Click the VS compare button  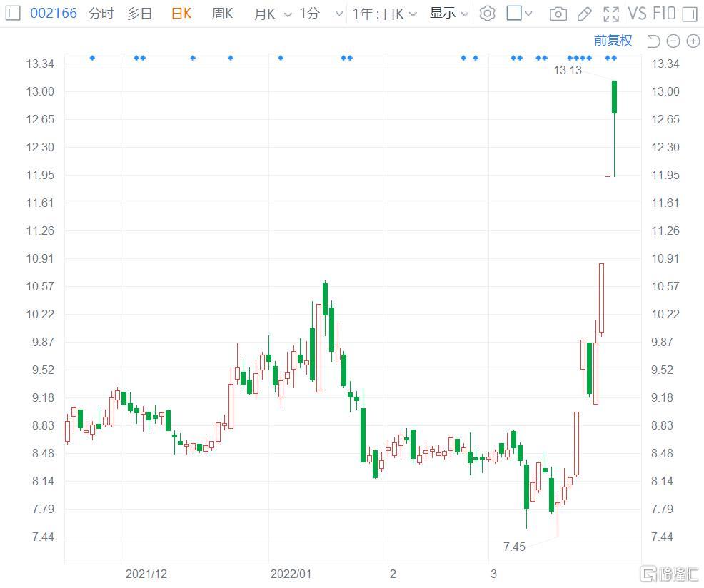pyautogui.click(x=638, y=14)
